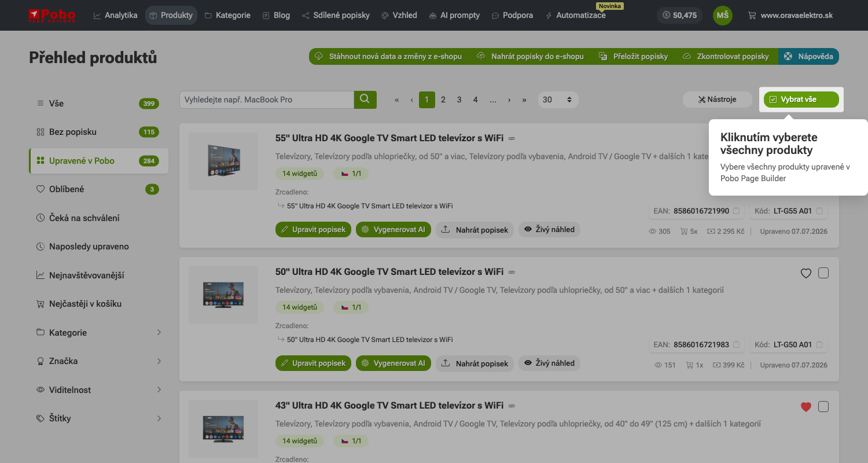Select Bez popisku filter

click(98, 132)
